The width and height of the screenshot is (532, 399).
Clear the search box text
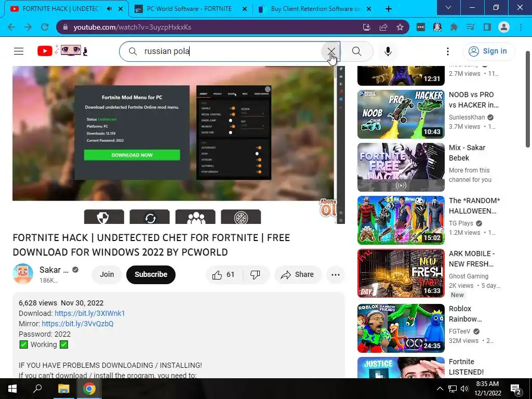pos(331,51)
